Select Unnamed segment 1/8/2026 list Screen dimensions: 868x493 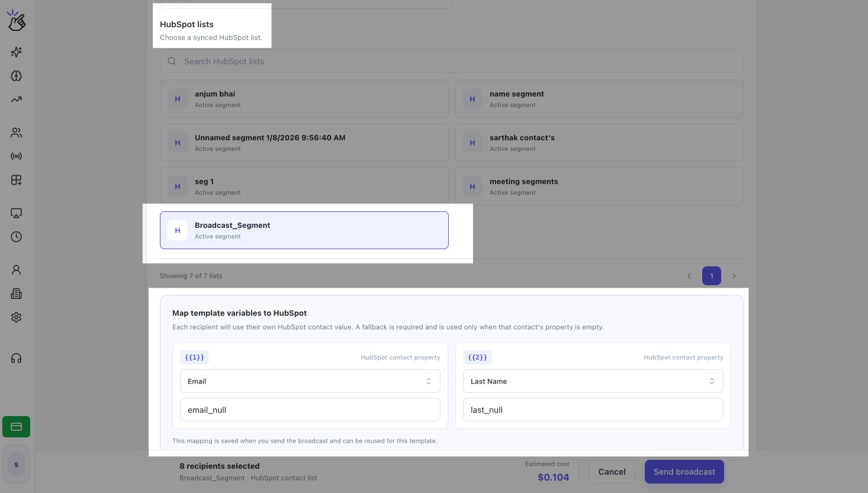pos(304,143)
